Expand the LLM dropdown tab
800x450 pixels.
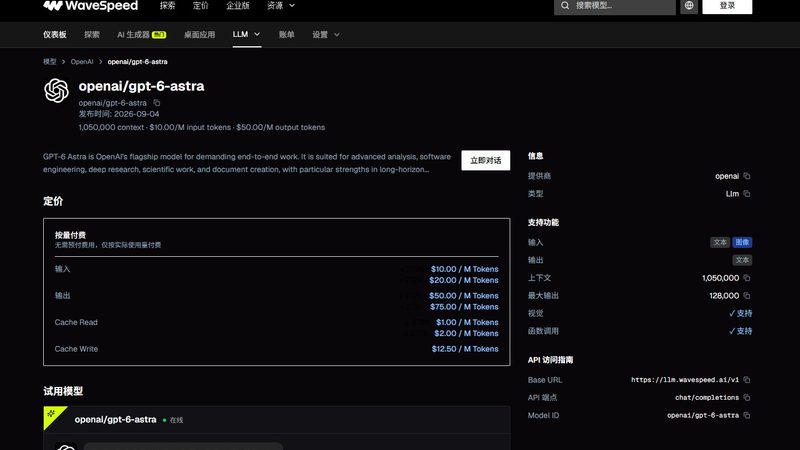click(246, 34)
